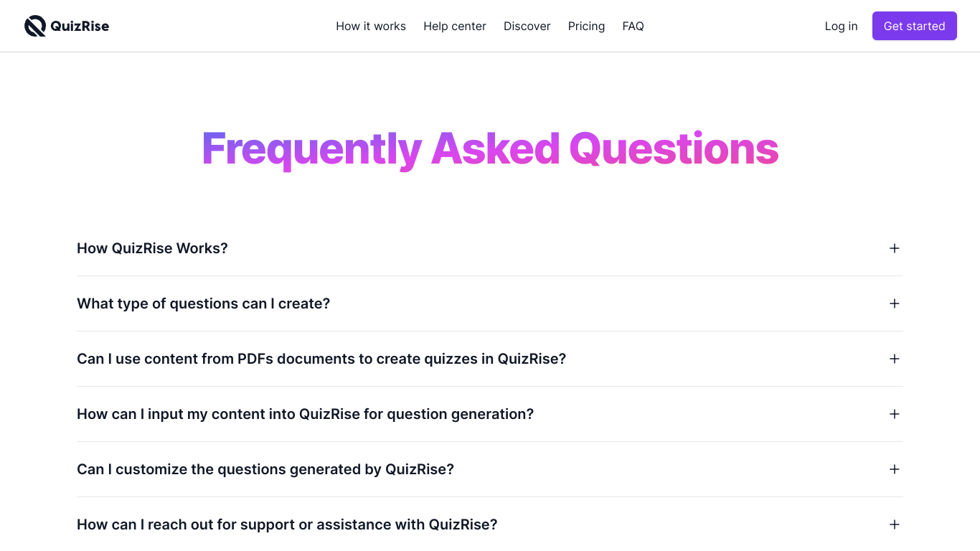Go to the Help center page
Image resolution: width=980 pixels, height=551 pixels.
point(455,26)
